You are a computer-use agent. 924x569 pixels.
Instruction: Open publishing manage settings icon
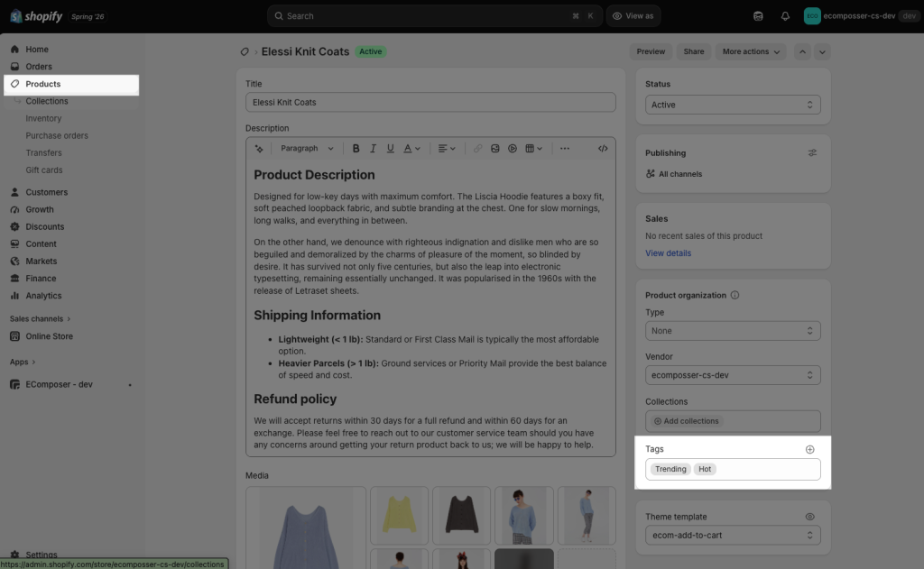click(x=813, y=152)
